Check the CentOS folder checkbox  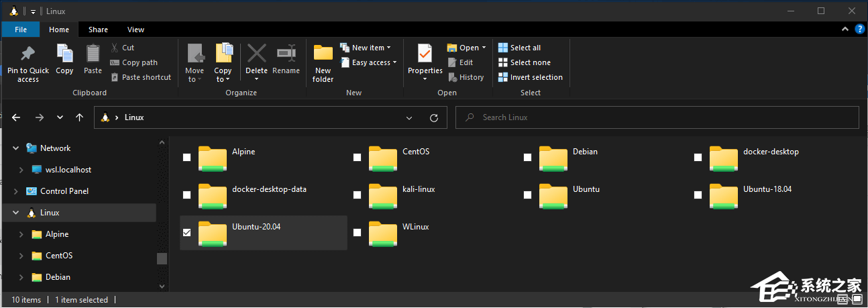[357, 158]
